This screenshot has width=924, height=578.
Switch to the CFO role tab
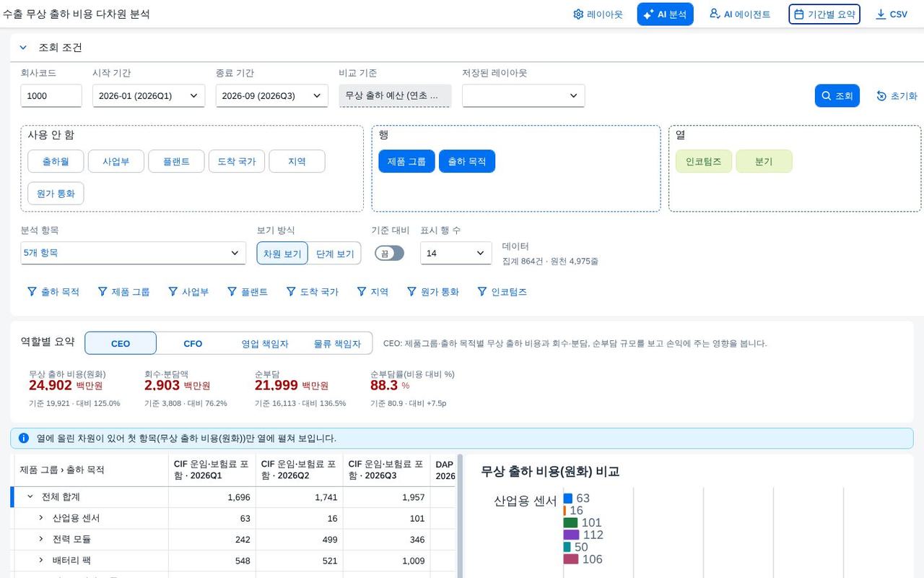[193, 343]
